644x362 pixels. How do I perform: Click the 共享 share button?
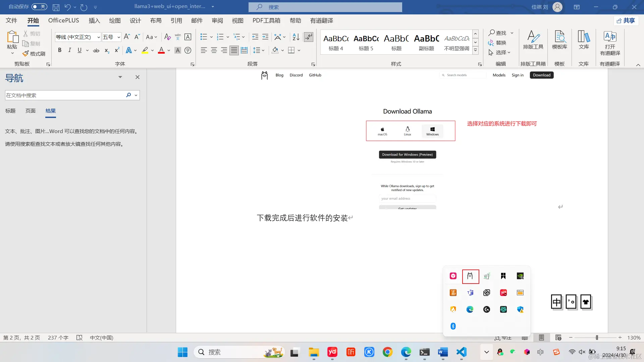click(x=626, y=21)
